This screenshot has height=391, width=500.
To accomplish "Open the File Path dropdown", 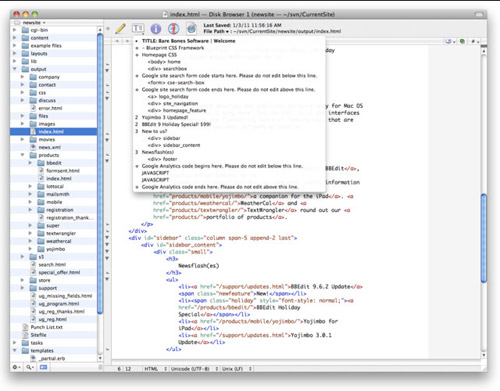I will [216, 31].
